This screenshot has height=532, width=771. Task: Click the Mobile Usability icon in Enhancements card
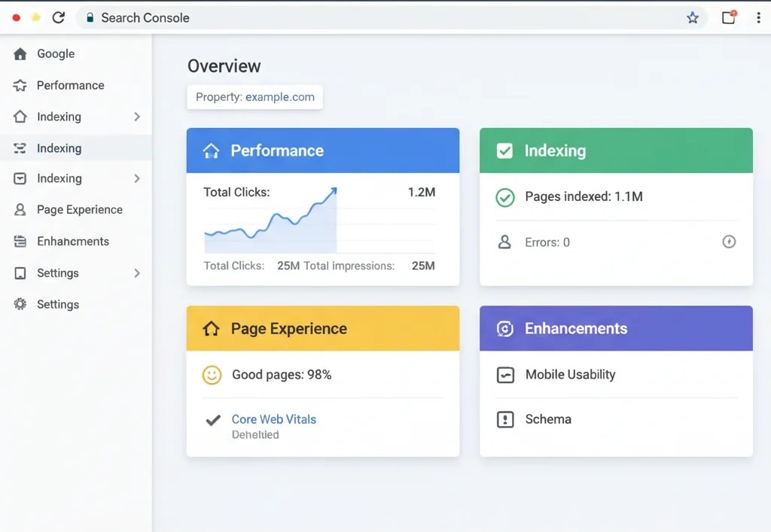pyautogui.click(x=505, y=375)
